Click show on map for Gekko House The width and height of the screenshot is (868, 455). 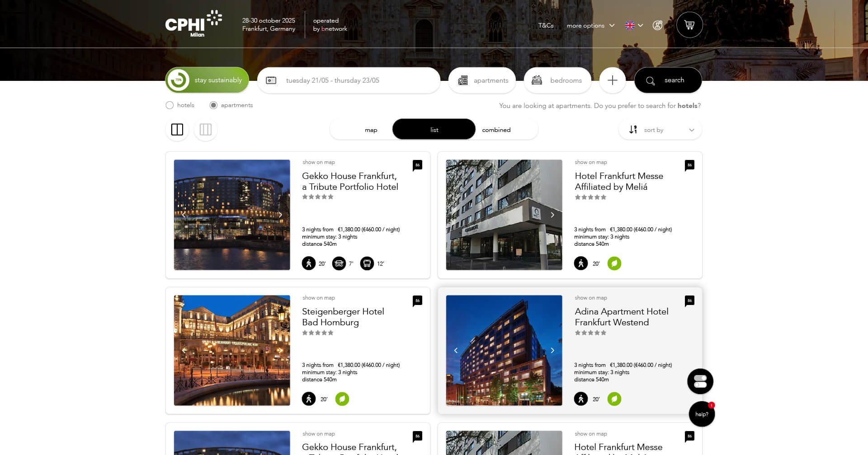(x=319, y=162)
